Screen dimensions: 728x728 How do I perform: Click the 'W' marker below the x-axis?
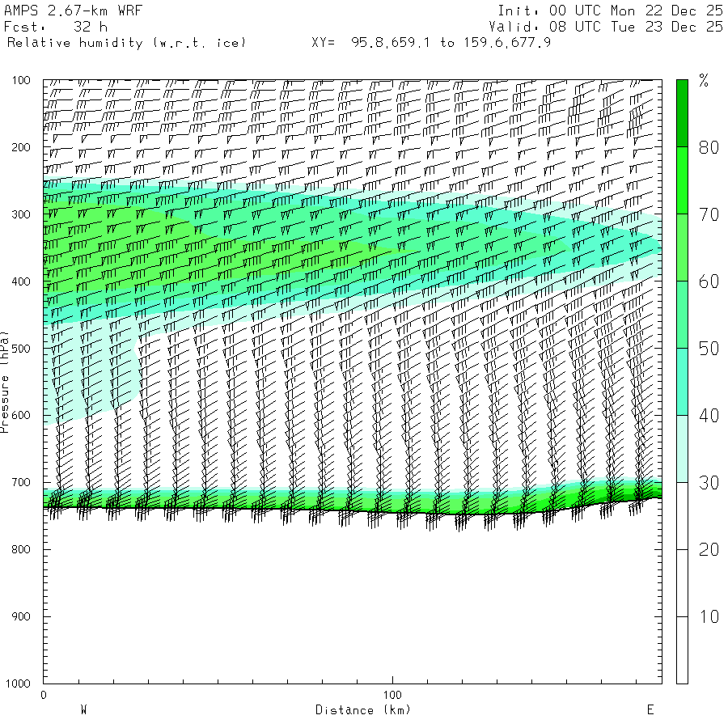point(83,710)
